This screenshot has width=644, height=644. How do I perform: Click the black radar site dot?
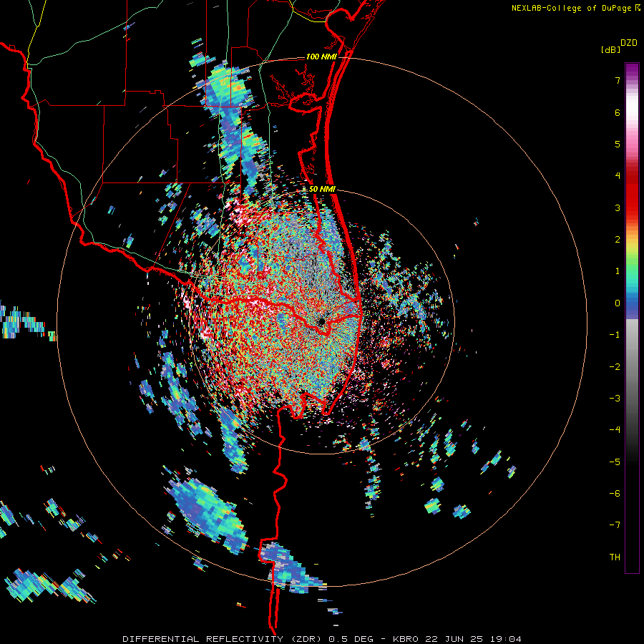click(x=321, y=322)
